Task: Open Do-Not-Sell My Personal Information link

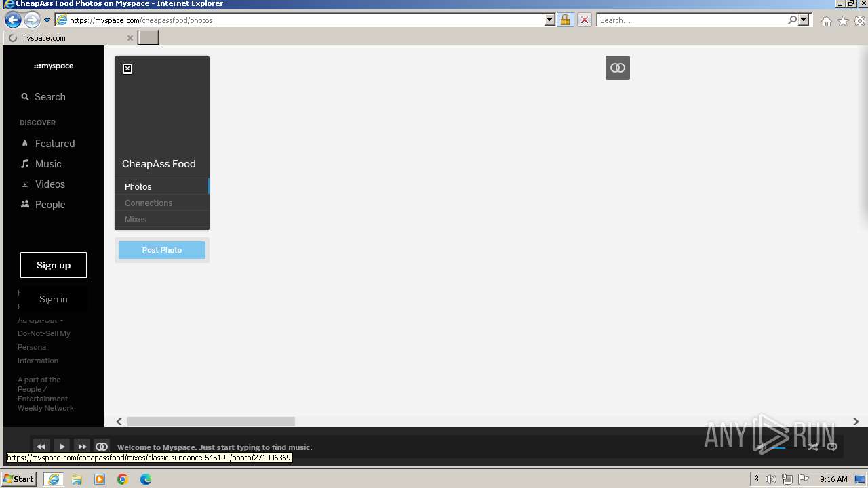Action: click(44, 347)
